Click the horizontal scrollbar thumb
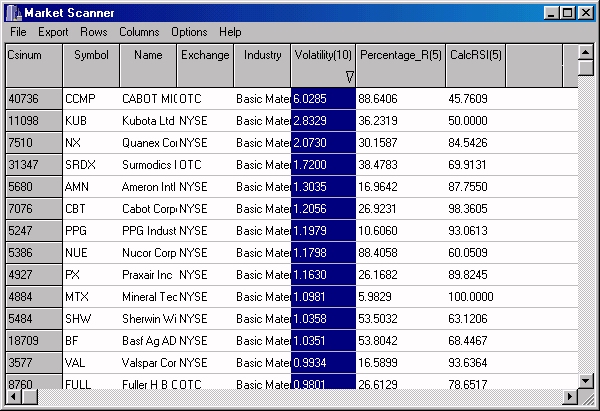Image resolution: width=600 pixels, height=411 pixels. coord(29,396)
